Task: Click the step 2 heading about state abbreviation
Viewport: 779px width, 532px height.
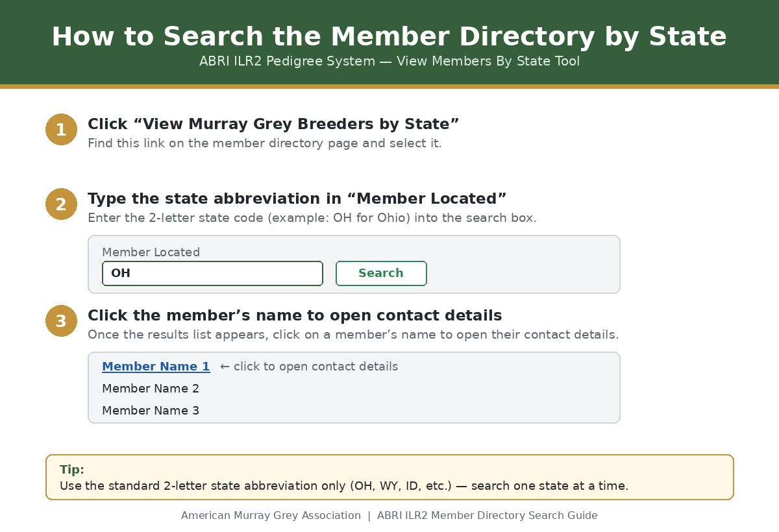Action: point(297,199)
